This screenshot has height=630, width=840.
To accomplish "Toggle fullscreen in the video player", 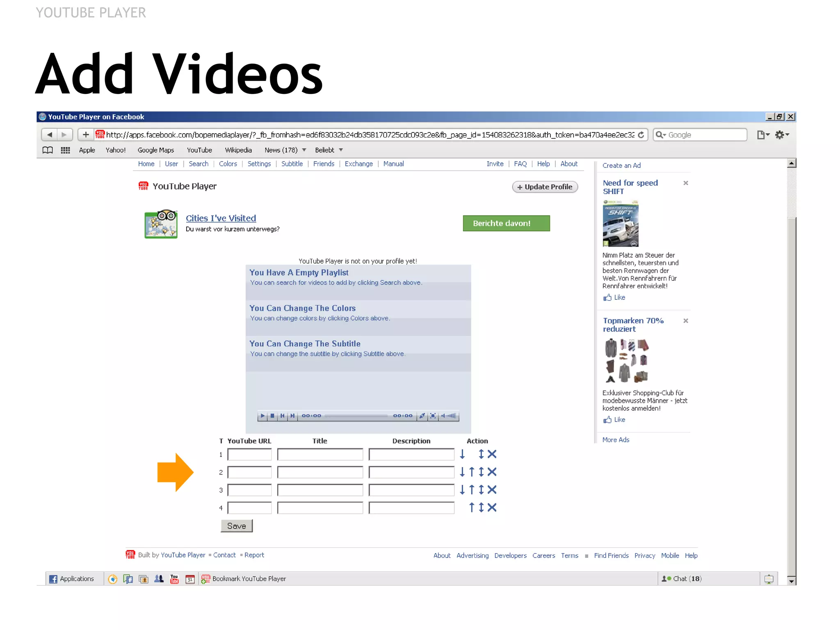I will click(433, 416).
